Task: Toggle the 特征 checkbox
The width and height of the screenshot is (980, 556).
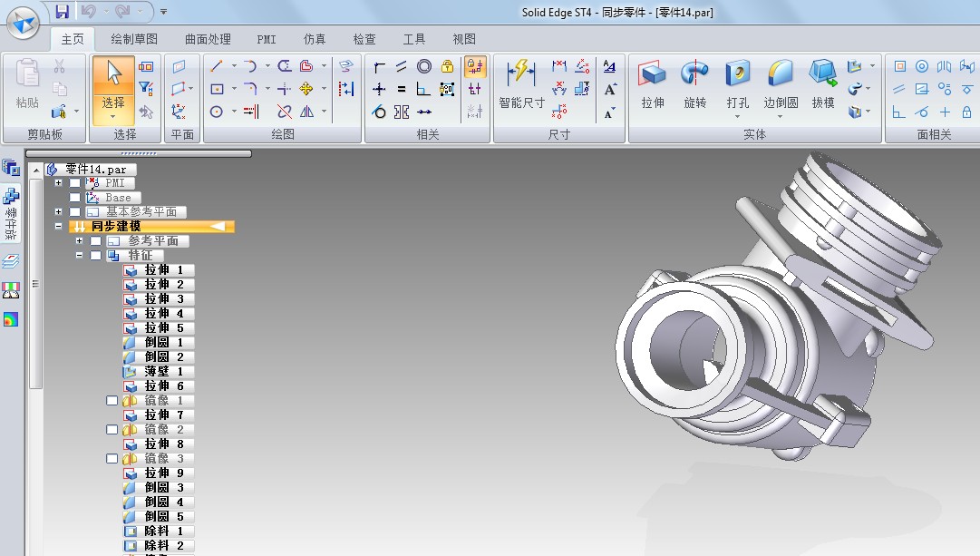Action: click(95, 255)
